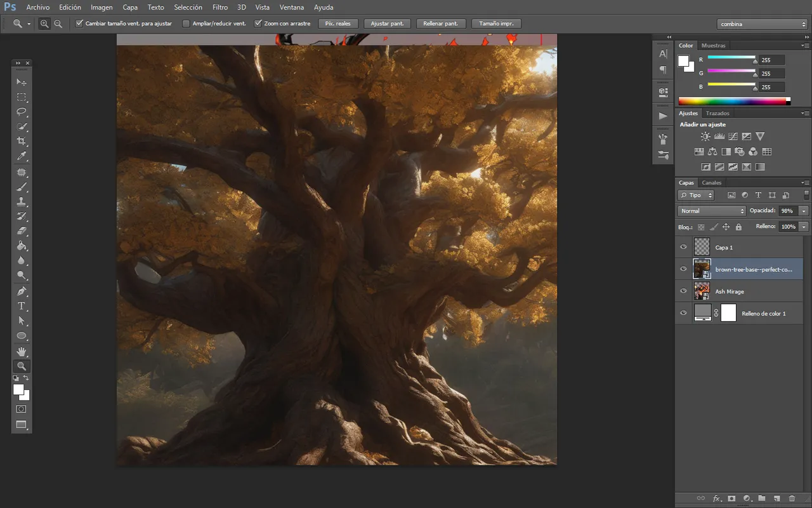Hide the Capa 1 layer
812x508 pixels.
[x=683, y=247]
